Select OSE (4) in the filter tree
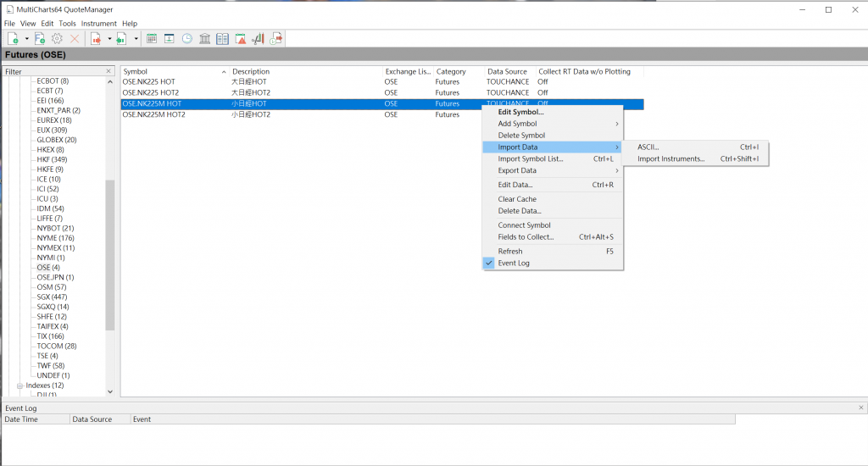This screenshot has height=466, width=868. 48,267
